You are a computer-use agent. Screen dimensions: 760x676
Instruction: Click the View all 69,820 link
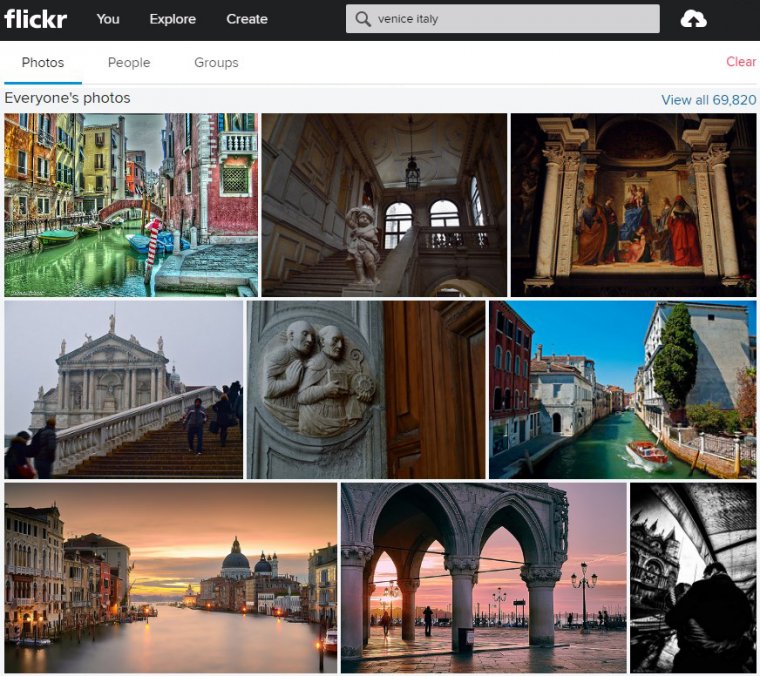(709, 100)
